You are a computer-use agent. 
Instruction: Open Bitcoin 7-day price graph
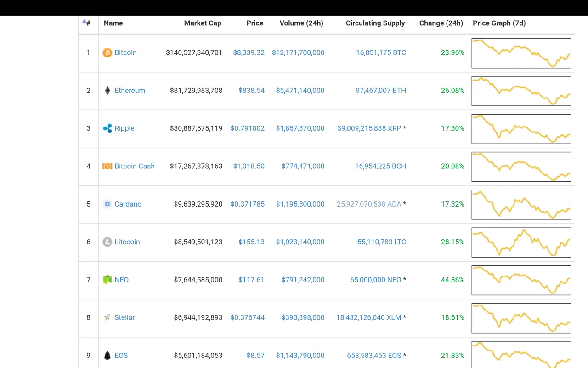(x=521, y=53)
